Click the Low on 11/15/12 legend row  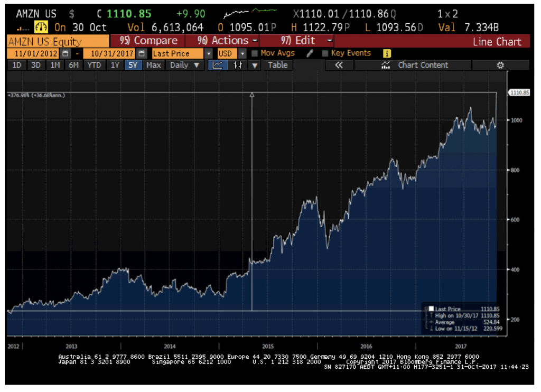pos(465,329)
